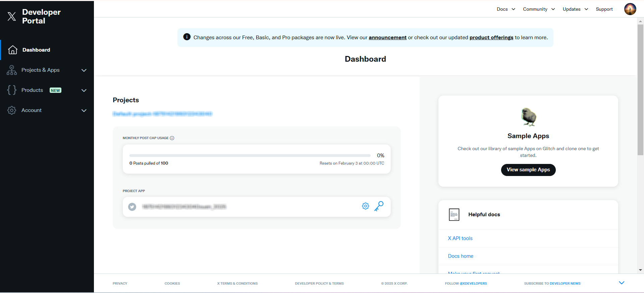This screenshot has width=644, height=293.
Task: Open Docs home link
Action: pyautogui.click(x=461, y=256)
